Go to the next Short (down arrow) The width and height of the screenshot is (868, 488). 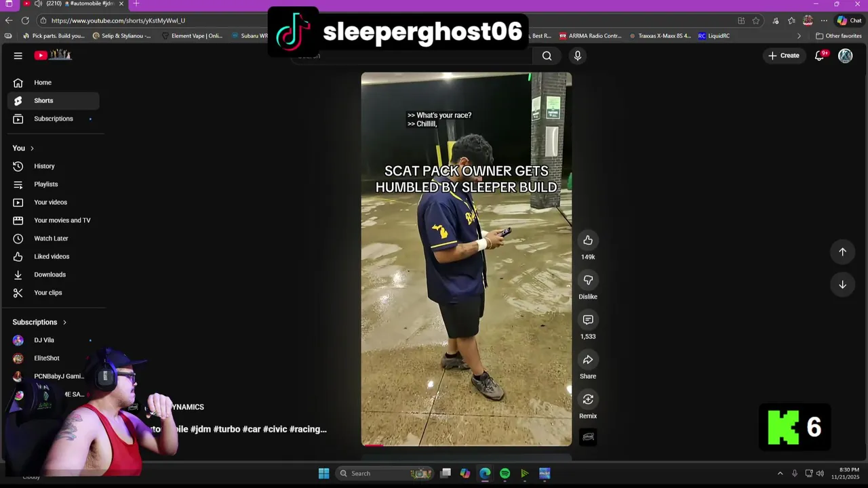tap(842, 285)
